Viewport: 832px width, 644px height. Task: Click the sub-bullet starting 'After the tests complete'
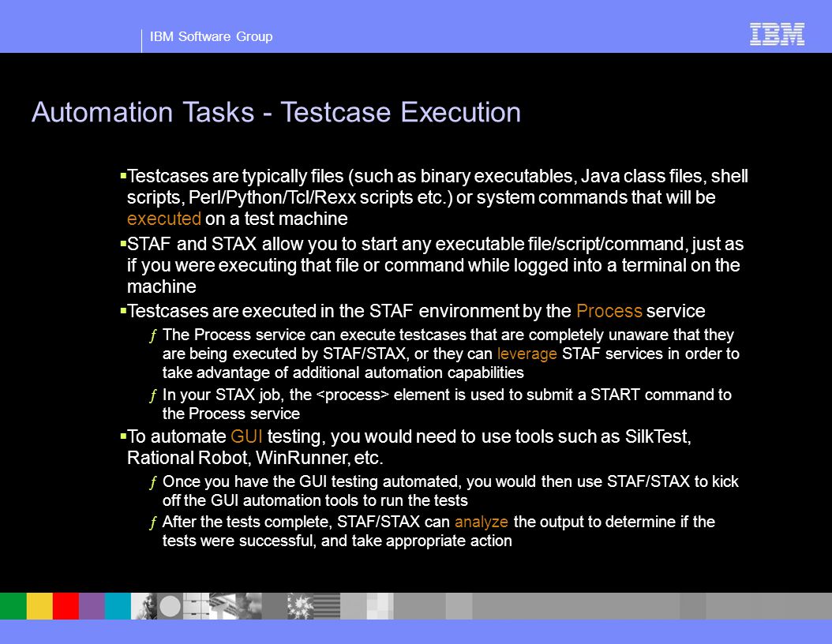pyautogui.click(x=433, y=531)
